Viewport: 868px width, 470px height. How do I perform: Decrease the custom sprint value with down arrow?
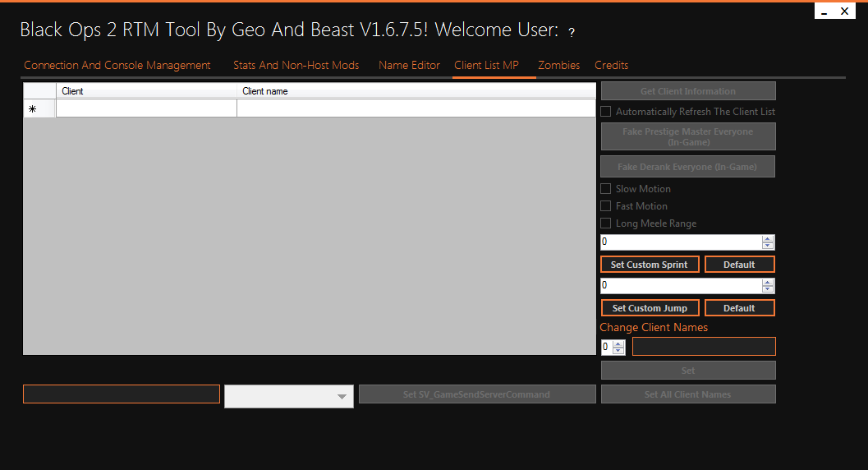click(x=767, y=245)
